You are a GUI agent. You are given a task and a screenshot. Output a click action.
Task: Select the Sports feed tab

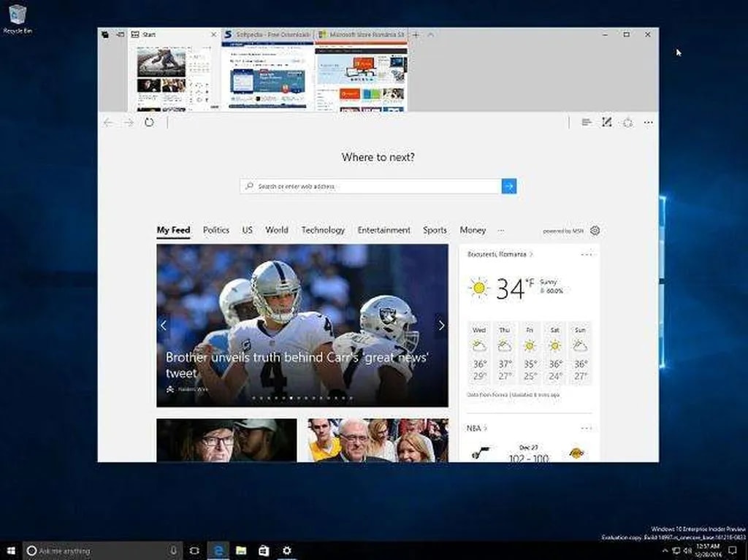pyautogui.click(x=435, y=230)
